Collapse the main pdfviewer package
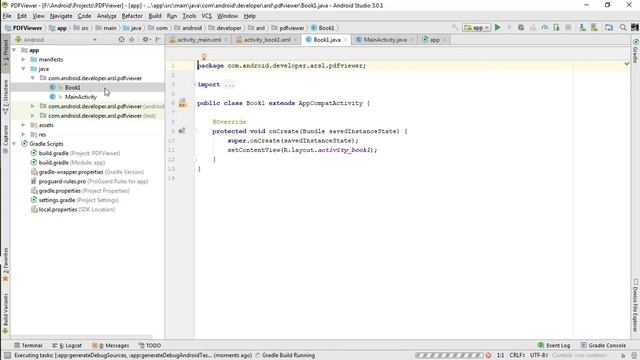Image resolution: width=640 pixels, height=360 pixels. (x=33, y=78)
